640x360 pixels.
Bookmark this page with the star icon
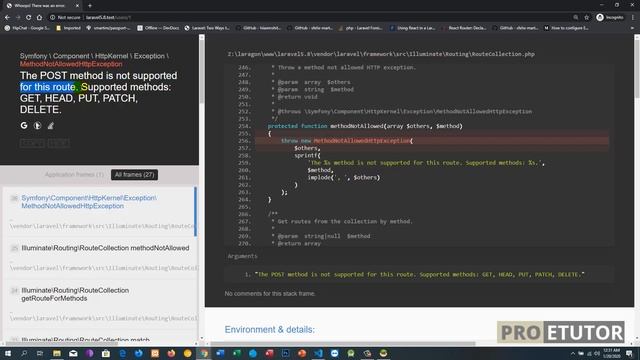(x=587, y=18)
